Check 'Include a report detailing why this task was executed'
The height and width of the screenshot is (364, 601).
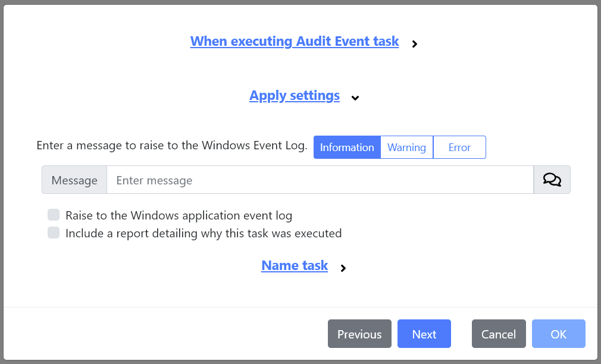click(x=54, y=233)
